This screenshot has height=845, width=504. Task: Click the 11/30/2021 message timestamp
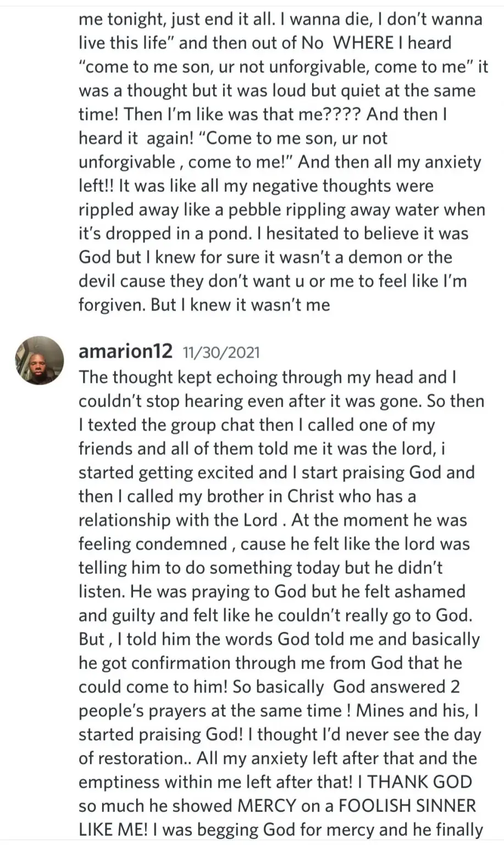point(221,352)
